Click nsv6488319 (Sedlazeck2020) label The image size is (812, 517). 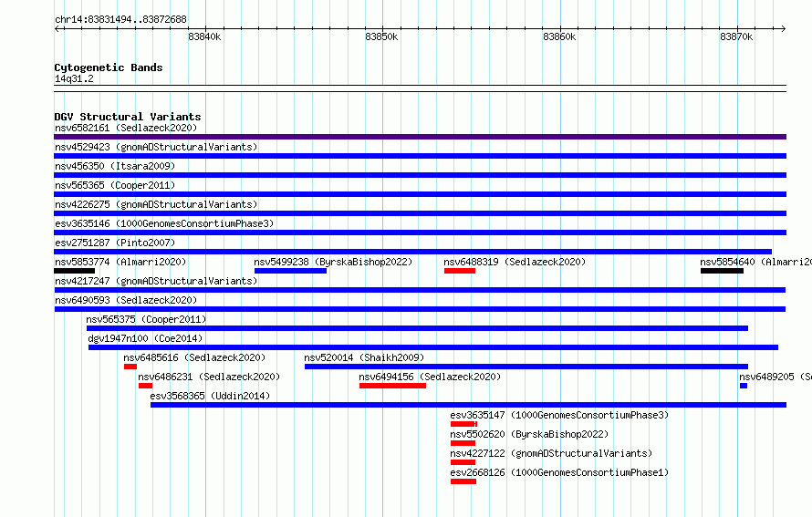click(515, 262)
